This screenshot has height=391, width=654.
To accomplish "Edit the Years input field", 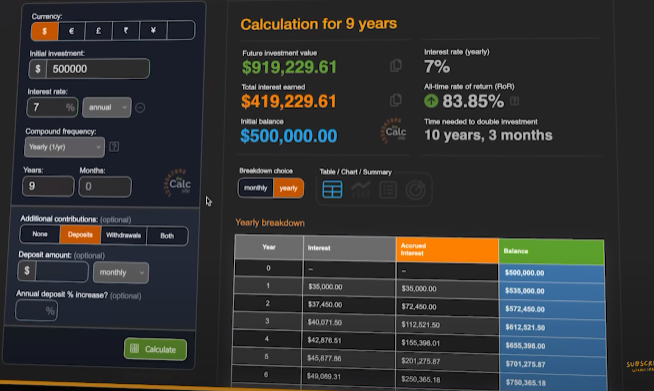I will click(48, 186).
